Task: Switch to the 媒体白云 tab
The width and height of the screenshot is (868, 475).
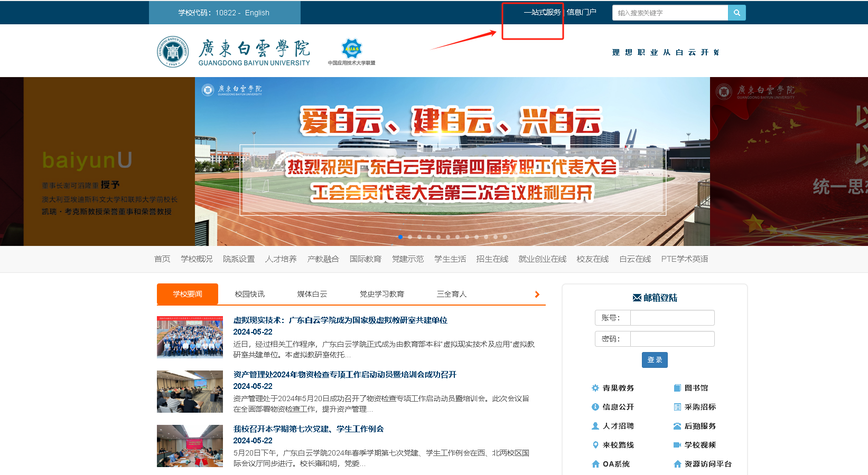Action: tap(312, 294)
